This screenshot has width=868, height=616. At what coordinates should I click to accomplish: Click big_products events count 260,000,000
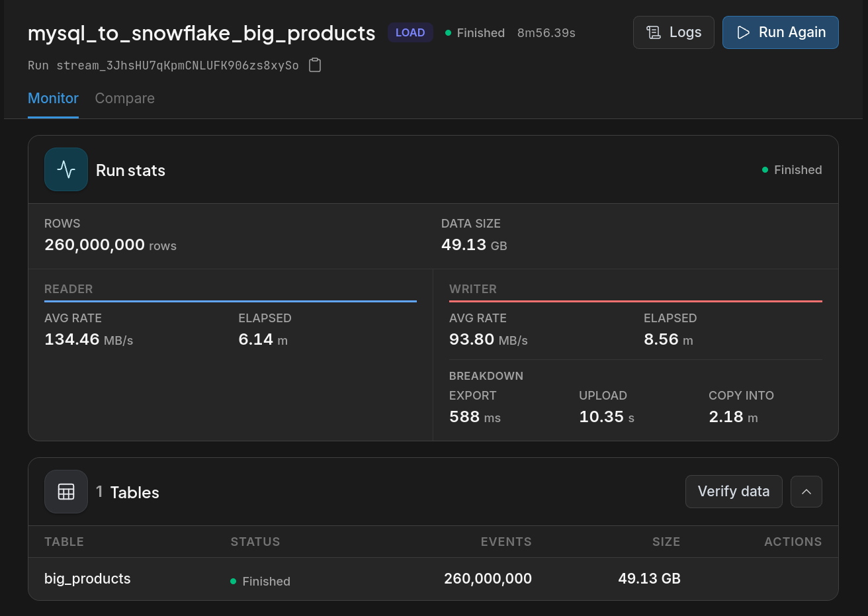(488, 579)
